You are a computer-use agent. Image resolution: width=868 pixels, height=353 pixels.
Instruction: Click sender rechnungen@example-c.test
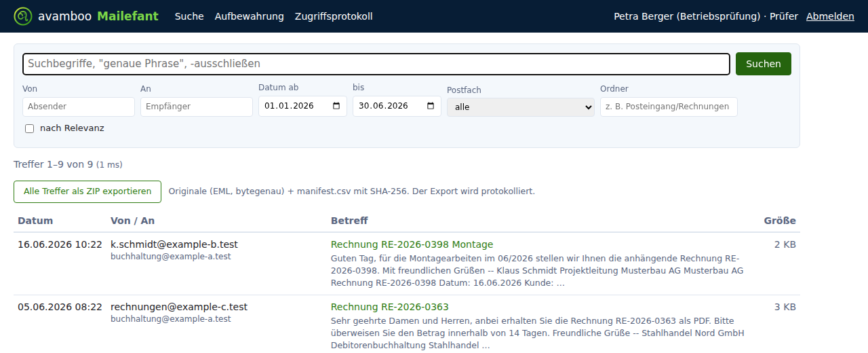click(179, 307)
